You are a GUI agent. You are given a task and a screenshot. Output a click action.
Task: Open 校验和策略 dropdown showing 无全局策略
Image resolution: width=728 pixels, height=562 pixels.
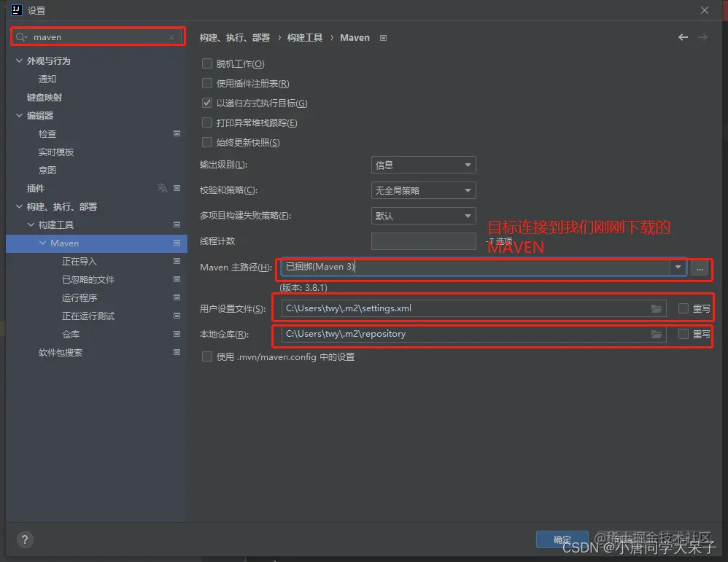point(423,190)
